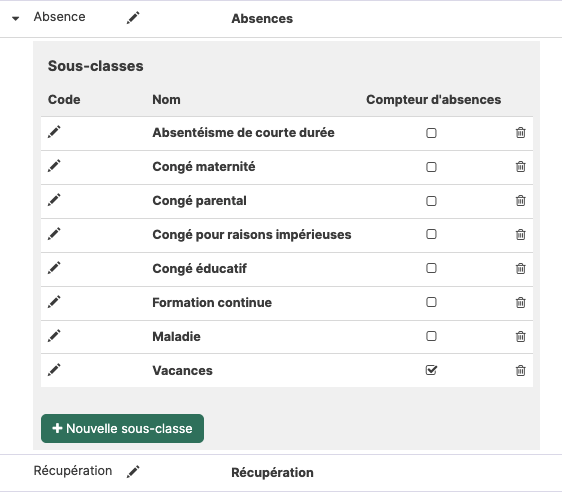Enable absence counter for Congé parental
Viewport: 562px width, 494px height.
(431, 201)
